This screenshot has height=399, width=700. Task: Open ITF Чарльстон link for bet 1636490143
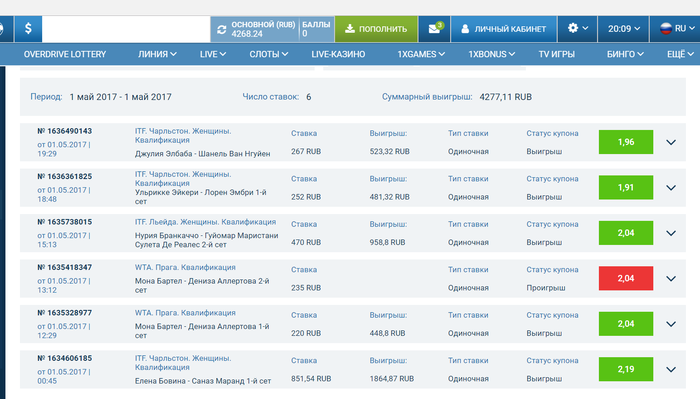(x=183, y=136)
